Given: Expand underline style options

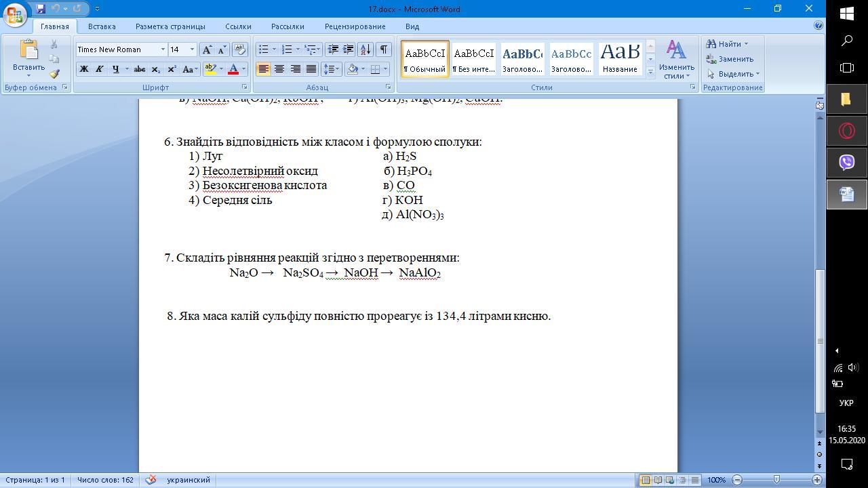Looking at the screenshot, I should click(127, 69).
